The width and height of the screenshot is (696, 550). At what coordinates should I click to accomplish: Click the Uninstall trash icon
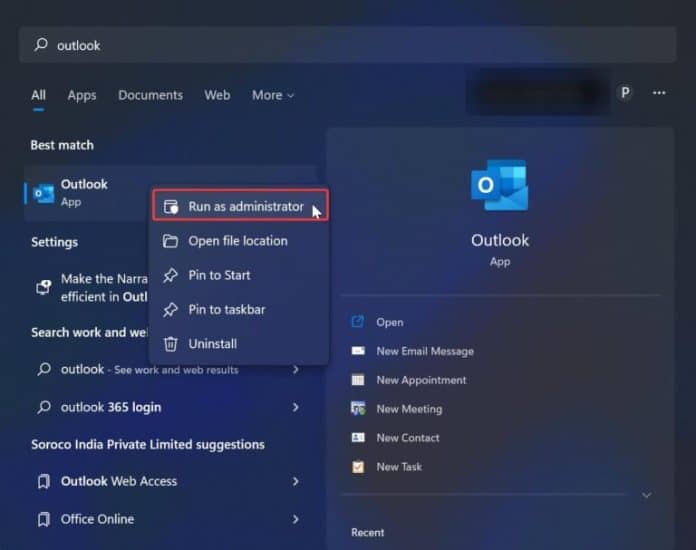click(170, 344)
